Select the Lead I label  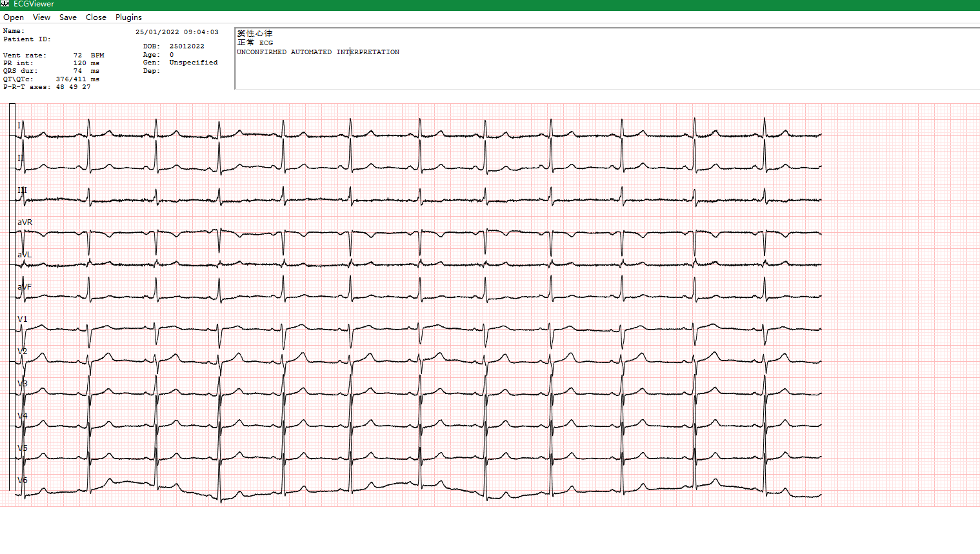pyautogui.click(x=19, y=126)
